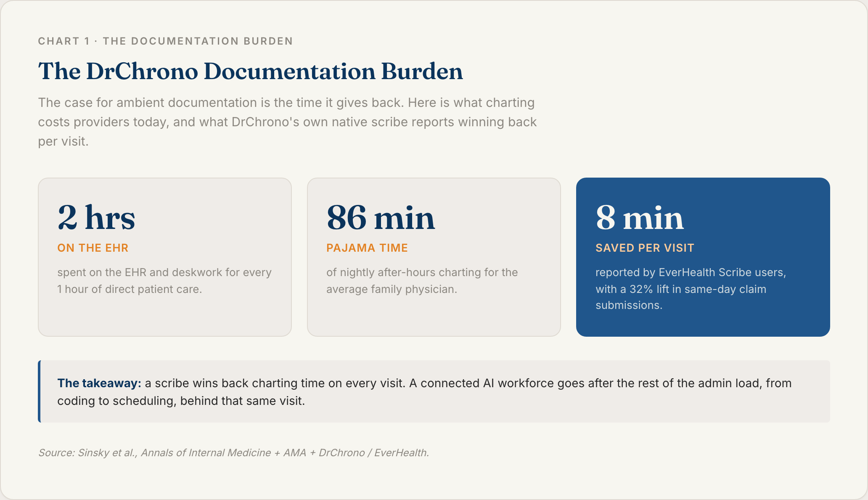Select the "PAJAMA TIME" label
This screenshot has height=500, width=868.
point(367,248)
